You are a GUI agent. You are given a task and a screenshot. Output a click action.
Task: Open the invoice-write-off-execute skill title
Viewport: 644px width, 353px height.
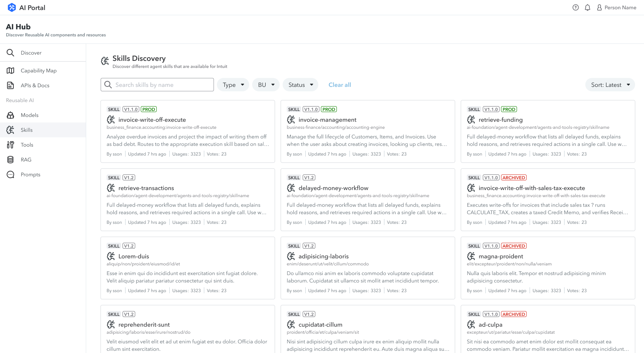(152, 120)
